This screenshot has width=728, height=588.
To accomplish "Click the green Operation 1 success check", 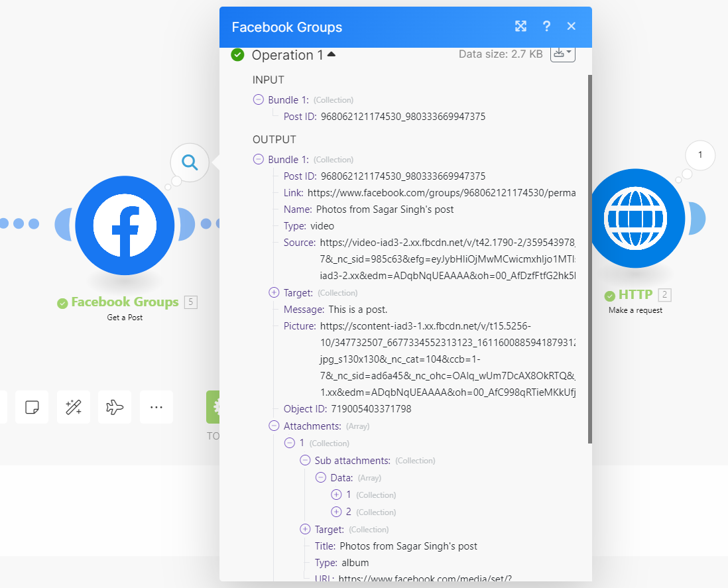I will (x=237, y=55).
